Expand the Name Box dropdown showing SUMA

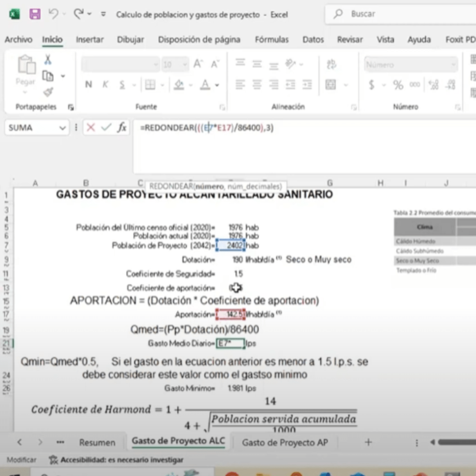(x=62, y=128)
